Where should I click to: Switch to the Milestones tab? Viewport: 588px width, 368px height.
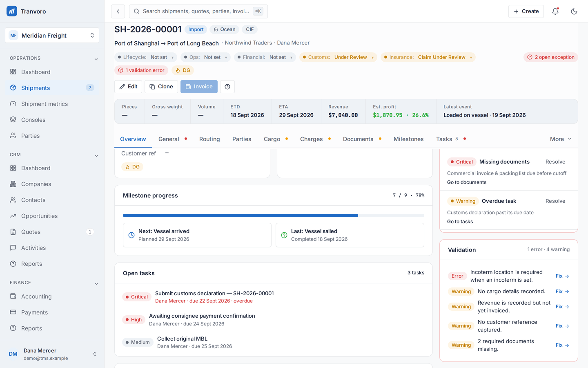408,139
